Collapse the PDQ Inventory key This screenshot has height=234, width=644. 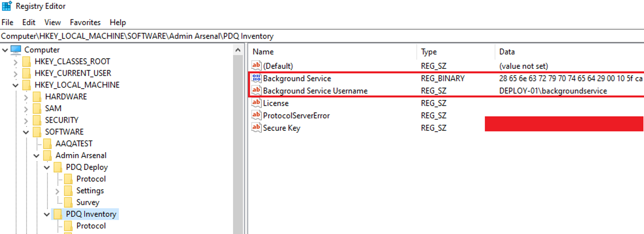pos(47,215)
